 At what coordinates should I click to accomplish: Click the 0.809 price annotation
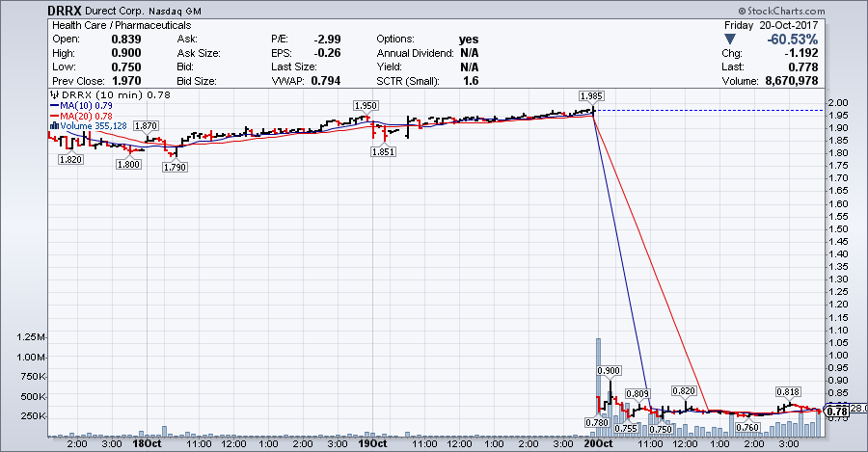(x=637, y=394)
